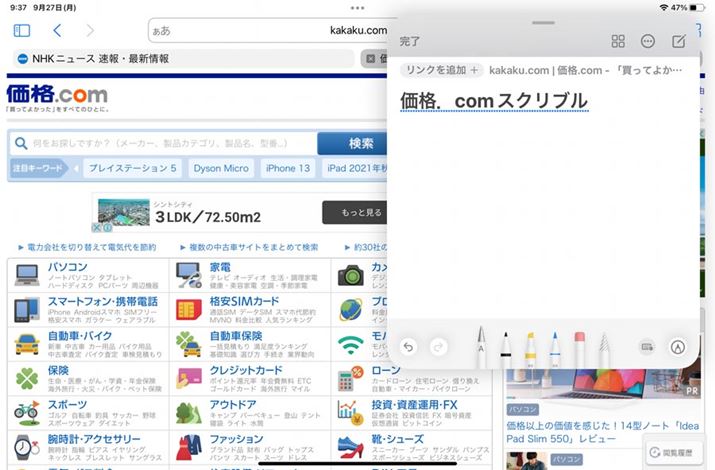The image size is (715, 470).
Task: Undo last stroke in markup toolbar
Action: [x=408, y=347]
